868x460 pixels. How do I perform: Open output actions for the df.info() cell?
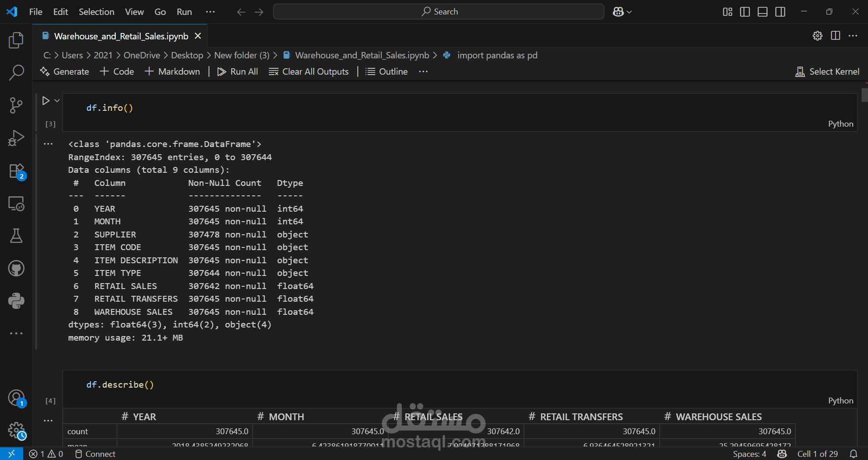pyautogui.click(x=48, y=144)
